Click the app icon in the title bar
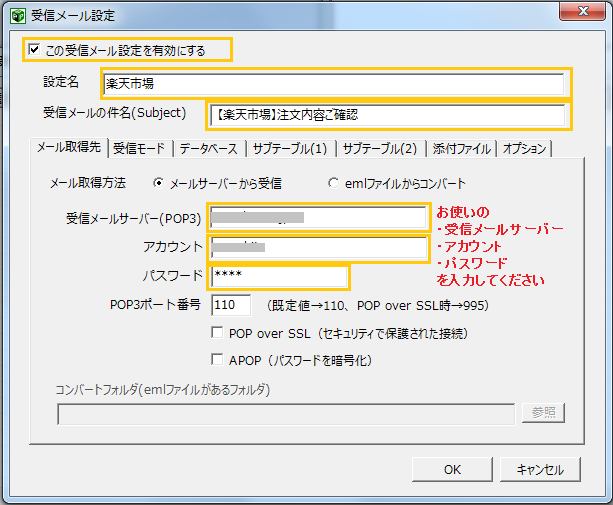Screen dimensions: 613x505 (18, 16)
